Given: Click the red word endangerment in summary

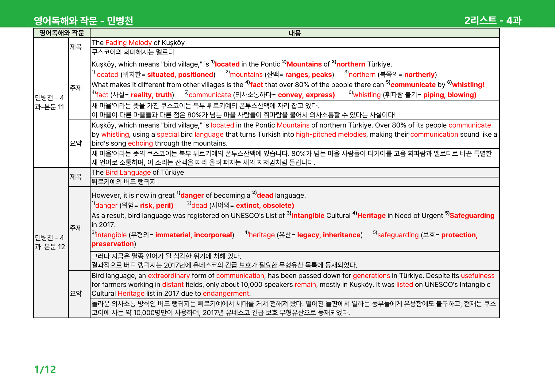Looking at the screenshot, I should click(x=226, y=293).
